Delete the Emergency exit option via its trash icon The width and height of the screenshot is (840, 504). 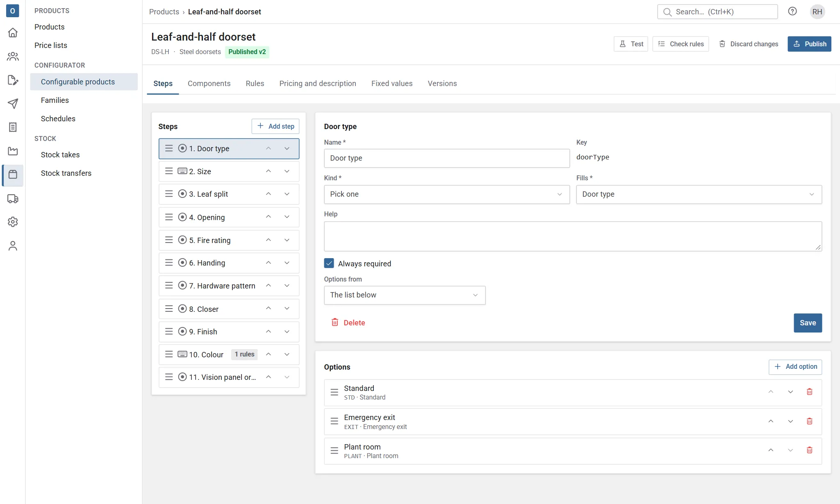tap(809, 421)
